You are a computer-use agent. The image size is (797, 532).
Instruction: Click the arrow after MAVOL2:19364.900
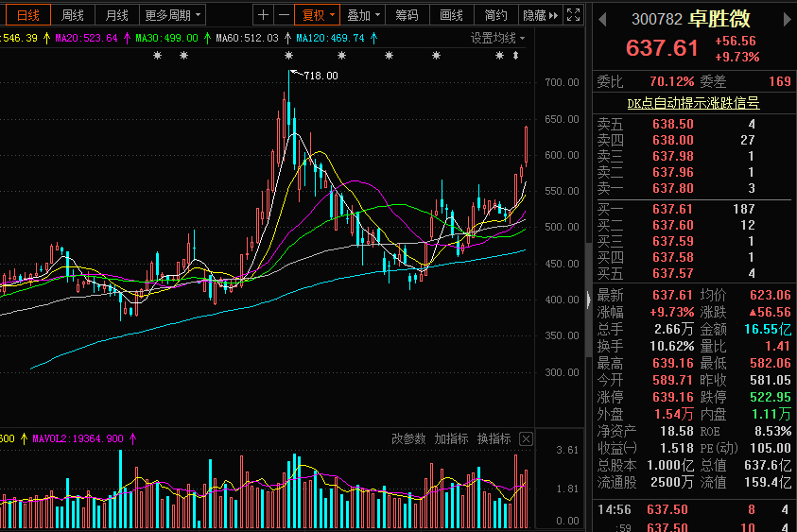pos(133,439)
